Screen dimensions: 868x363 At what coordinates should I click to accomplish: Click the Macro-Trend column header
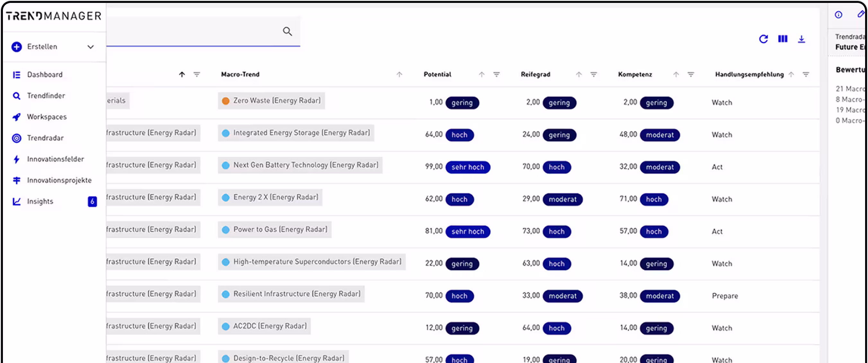click(240, 74)
